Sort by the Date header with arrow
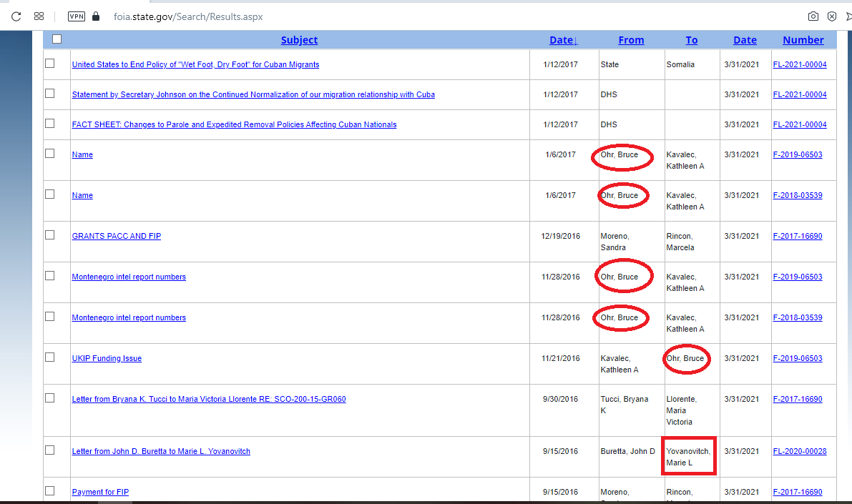 [x=563, y=40]
